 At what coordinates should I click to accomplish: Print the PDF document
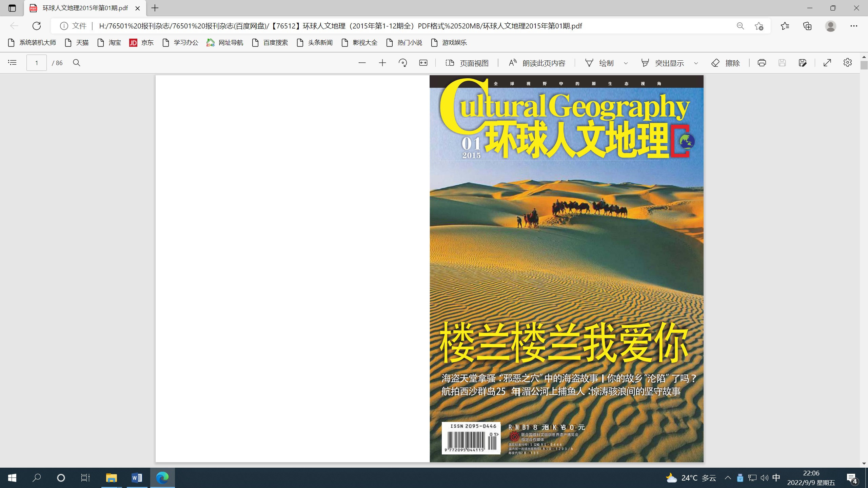(x=762, y=63)
